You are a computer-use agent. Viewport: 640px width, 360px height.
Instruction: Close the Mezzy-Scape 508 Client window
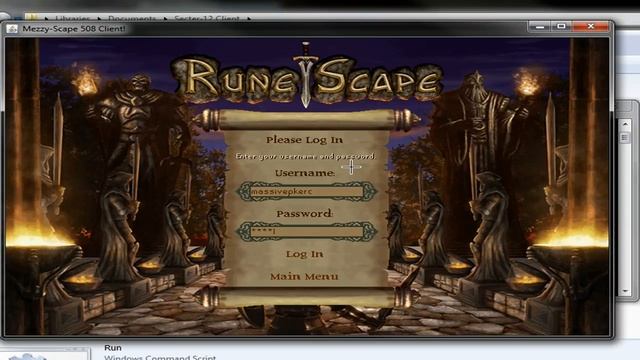[591, 27]
